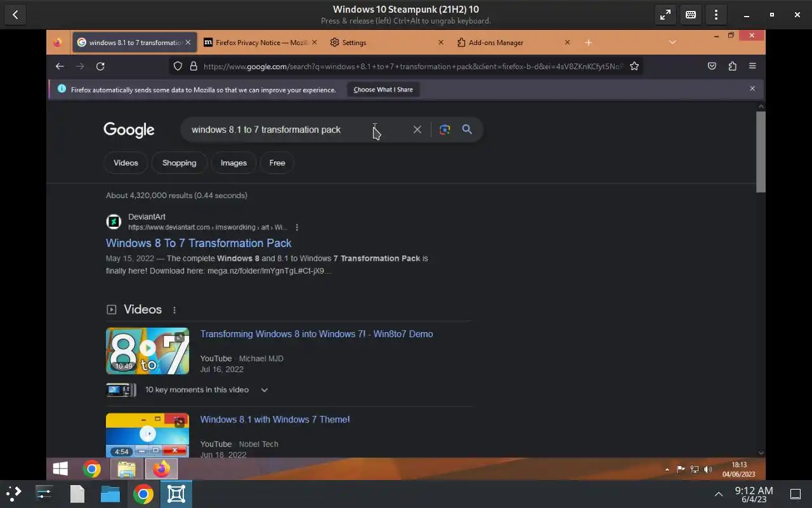This screenshot has width=812, height=508.
Task: Open 'Windows 8.1 with Windows 7 Theme!' link
Action: (275, 420)
